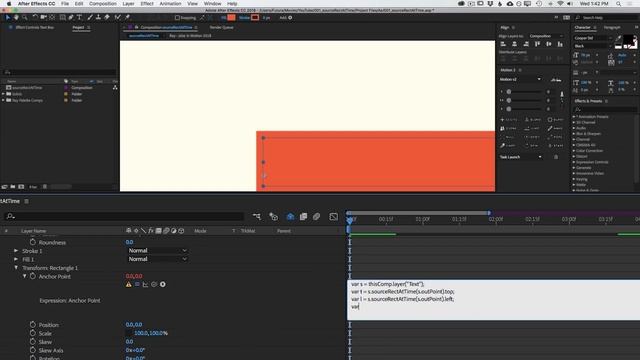Switch to the Paragraph tab
The width and height of the screenshot is (640, 360).
[612, 27]
